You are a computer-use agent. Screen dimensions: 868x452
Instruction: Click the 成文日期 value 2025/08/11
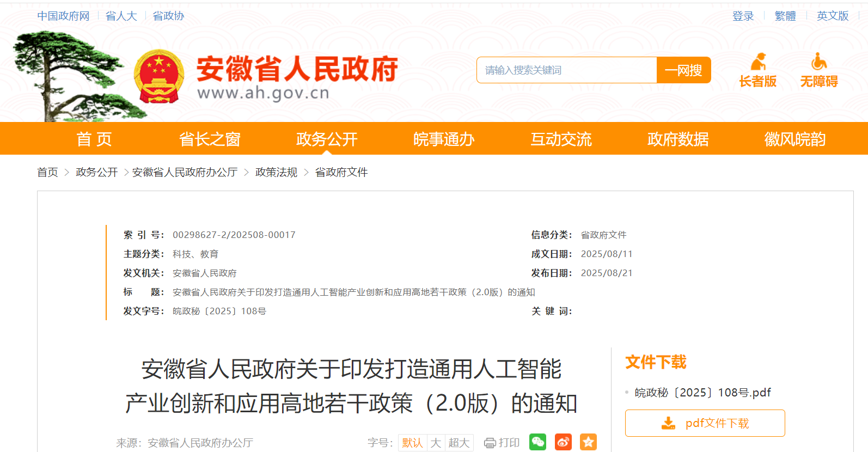607,254
